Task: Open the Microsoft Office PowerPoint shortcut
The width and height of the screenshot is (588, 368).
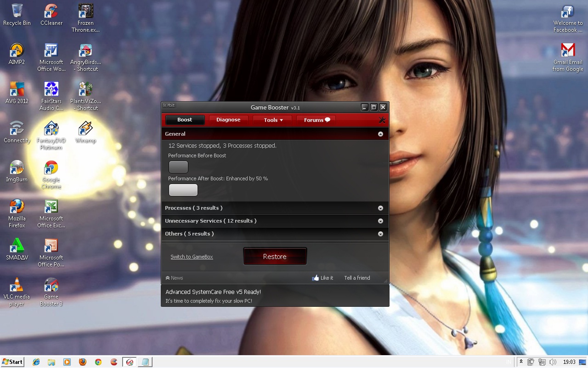Action: [51, 253]
